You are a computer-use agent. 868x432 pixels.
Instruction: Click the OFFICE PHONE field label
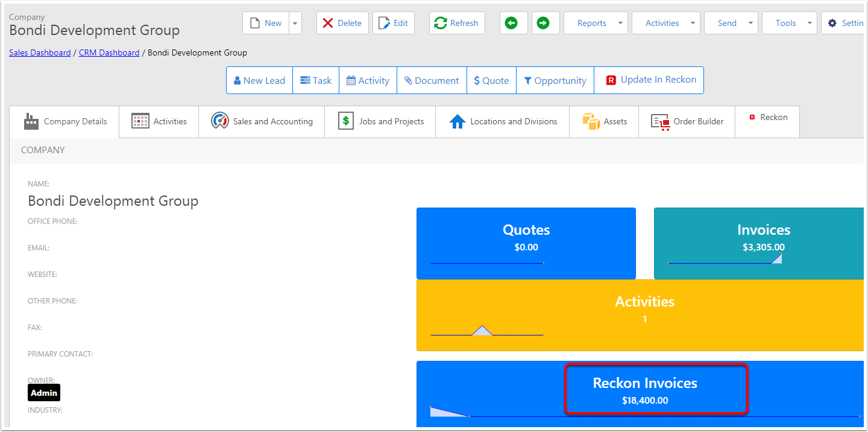click(x=52, y=221)
